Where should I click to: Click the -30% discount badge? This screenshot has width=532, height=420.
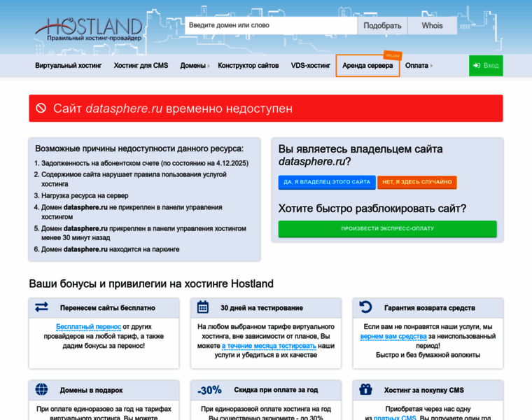(209, 390)
